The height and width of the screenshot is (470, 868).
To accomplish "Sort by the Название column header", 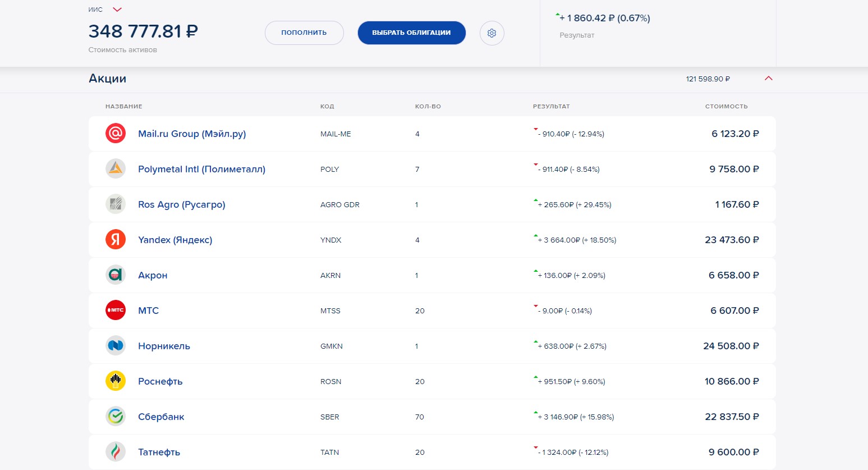I will [x=124, y=106].
